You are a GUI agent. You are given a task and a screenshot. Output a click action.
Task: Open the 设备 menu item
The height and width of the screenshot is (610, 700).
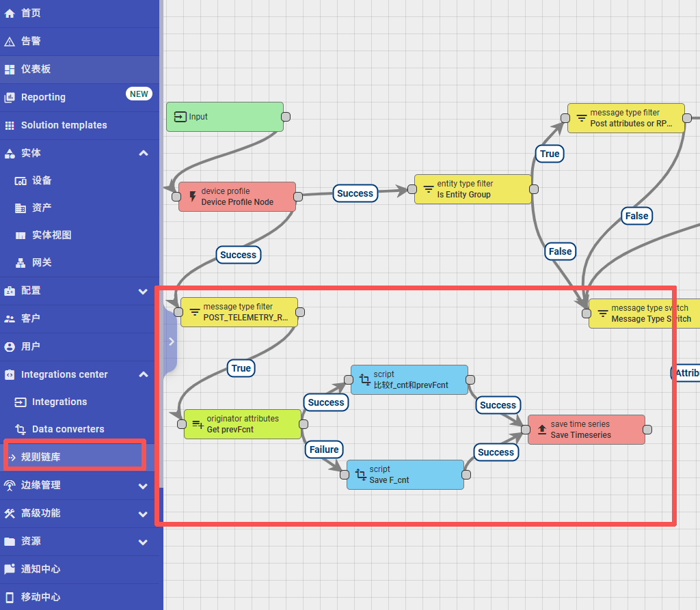42,180
